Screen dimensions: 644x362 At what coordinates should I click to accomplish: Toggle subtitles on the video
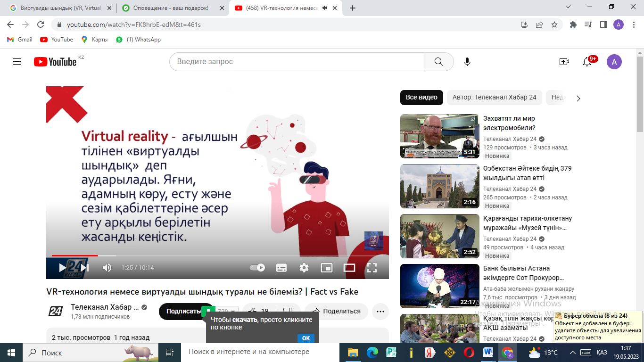tap(281, 268)
